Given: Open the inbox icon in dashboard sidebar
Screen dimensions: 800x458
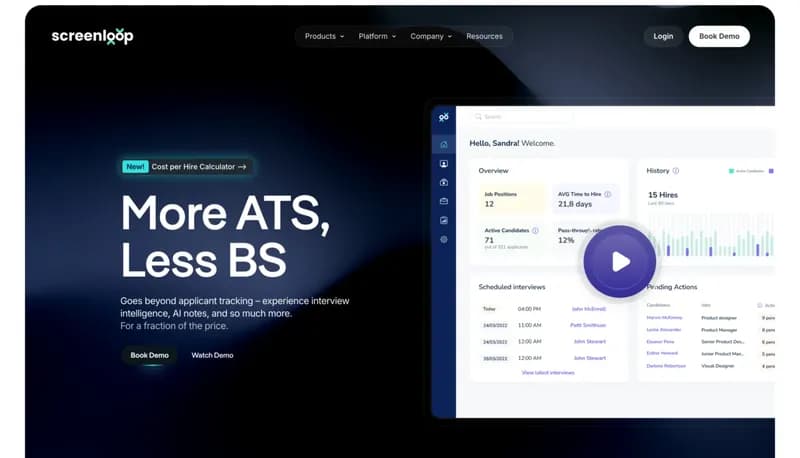Looking at the screenshot, I should [444, 201].
